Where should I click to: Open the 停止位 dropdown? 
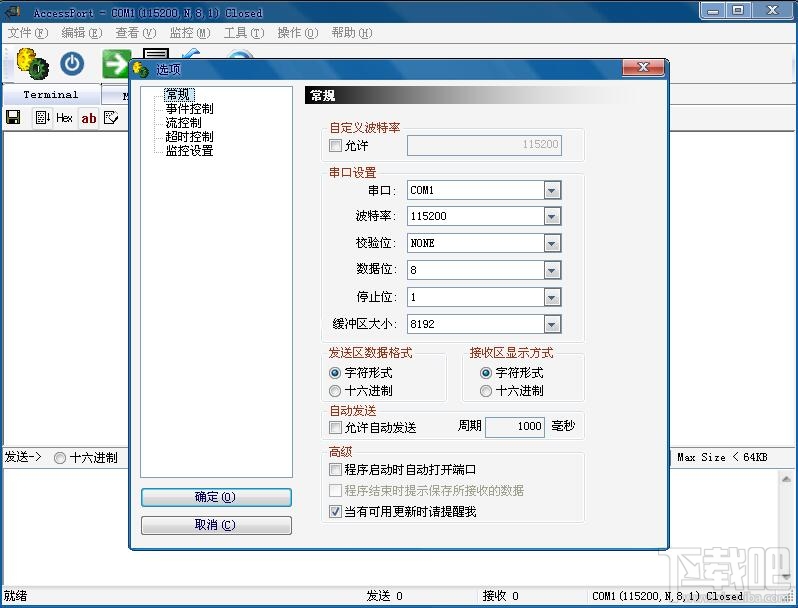(x=552, y=297)
